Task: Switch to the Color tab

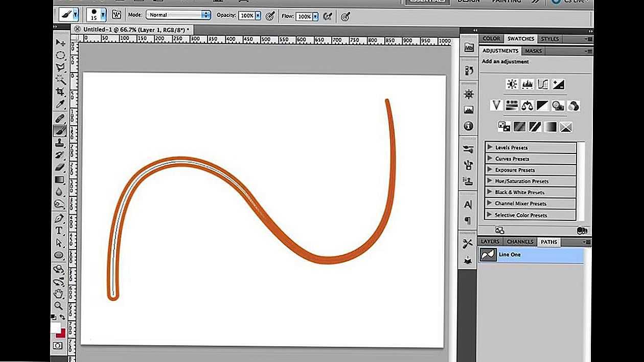Action: coord(491,38)
